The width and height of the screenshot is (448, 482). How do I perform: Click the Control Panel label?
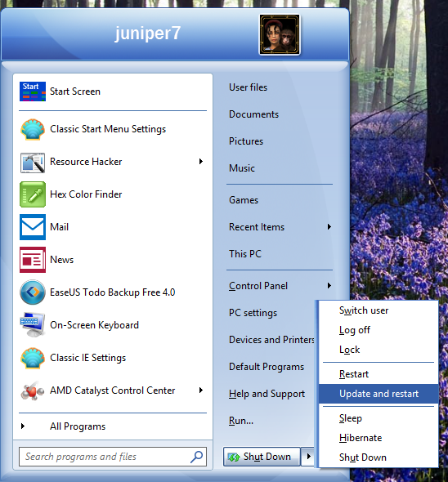pos(258,286)
